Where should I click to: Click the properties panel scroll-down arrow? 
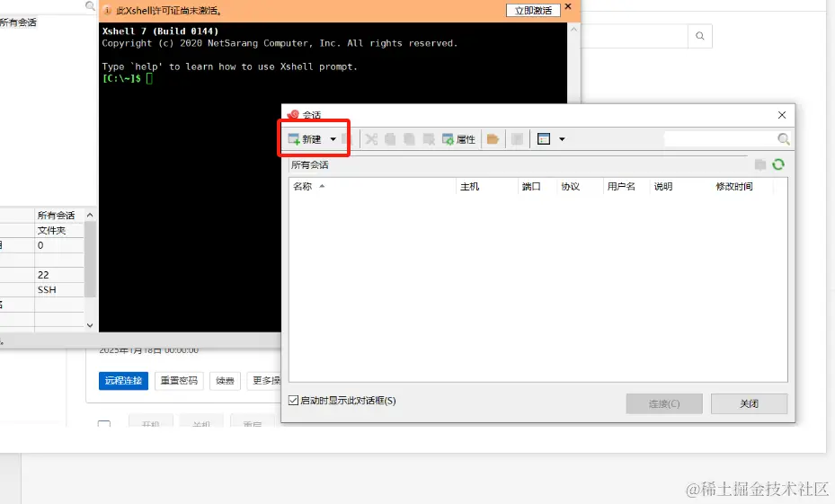click(90, 325)
